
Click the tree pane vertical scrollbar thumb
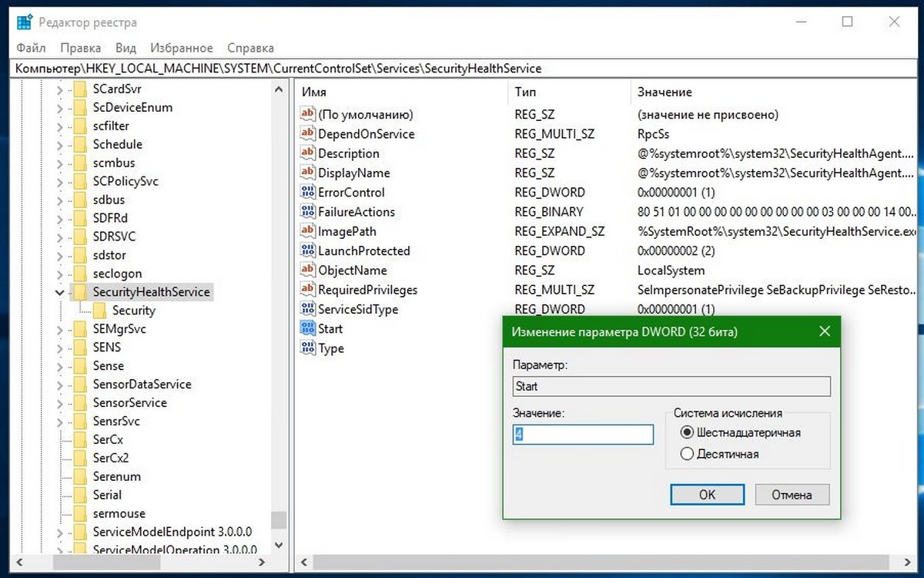point(279,519)
